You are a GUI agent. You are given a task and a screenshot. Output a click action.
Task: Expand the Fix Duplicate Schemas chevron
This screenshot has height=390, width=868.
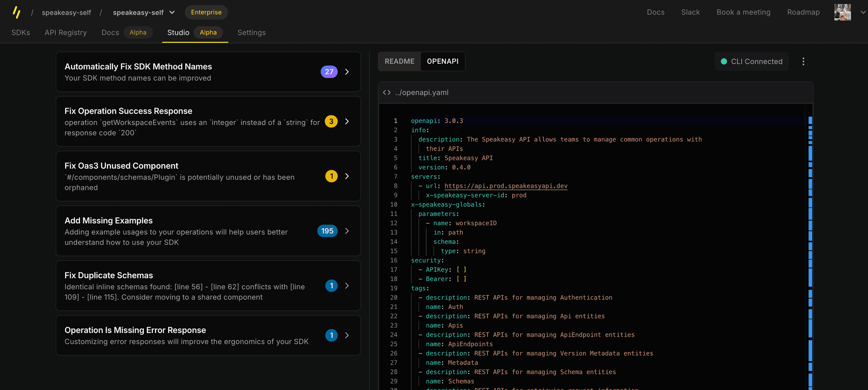(347, 285)
